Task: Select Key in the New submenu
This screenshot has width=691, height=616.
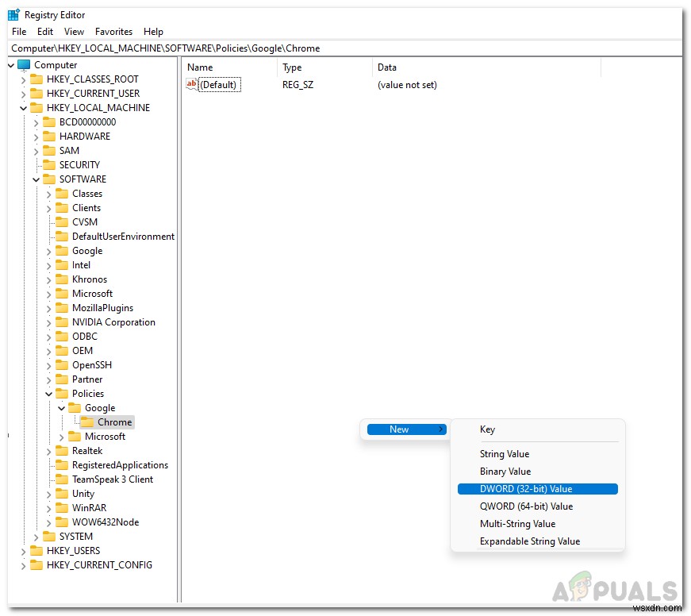Action: [487, 429]
